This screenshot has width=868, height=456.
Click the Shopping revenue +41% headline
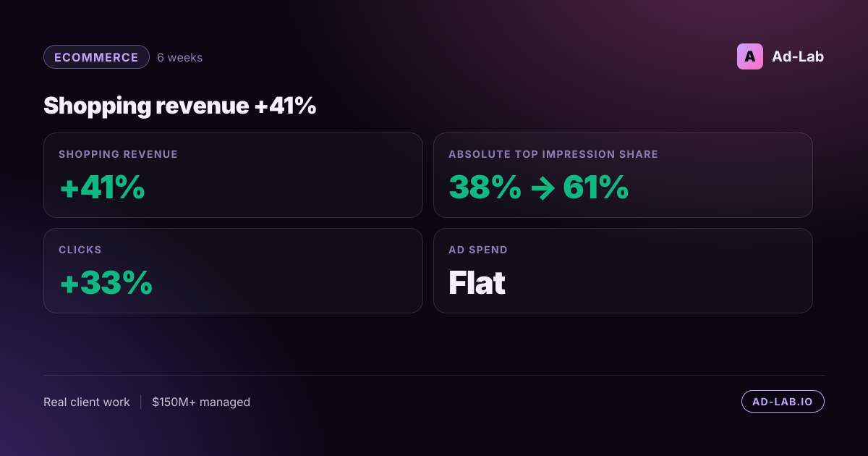[x=180, y=106]
